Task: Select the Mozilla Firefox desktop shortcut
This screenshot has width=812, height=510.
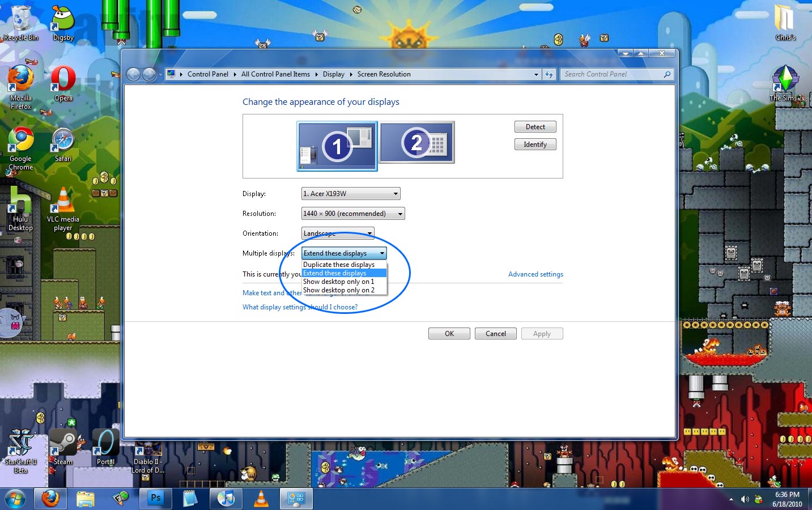Action: click(21, 87)
